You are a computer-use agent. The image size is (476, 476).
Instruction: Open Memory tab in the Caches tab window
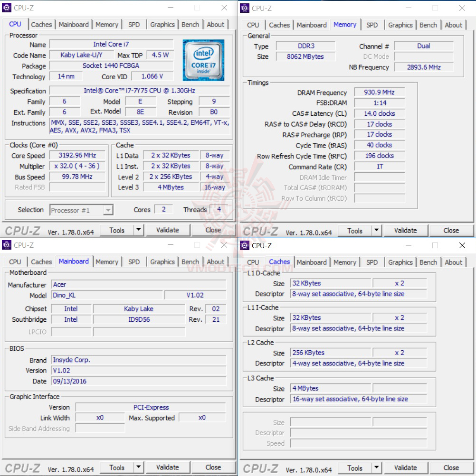(345, 262)
